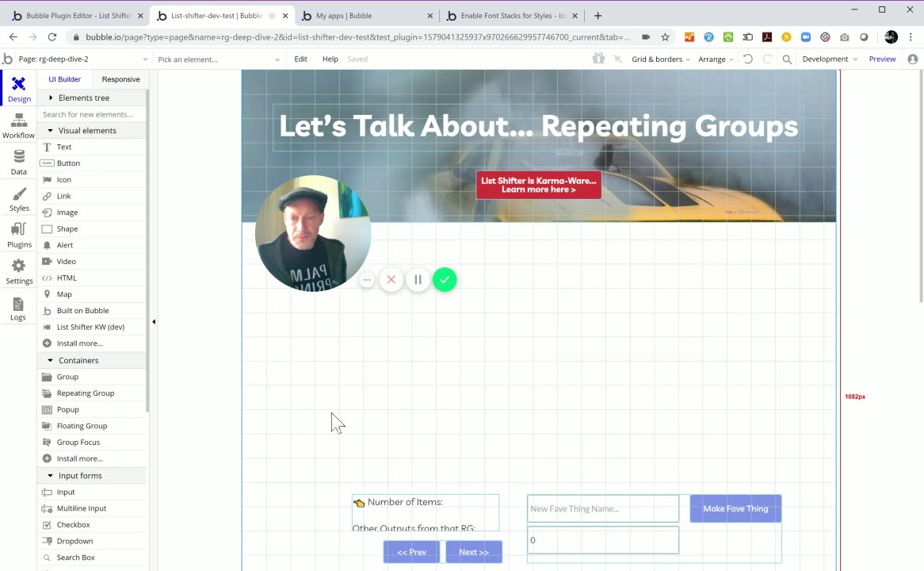Screen dimensions: 924x571
Task: Add a Floating Group container
Action: [x=92, y=426]
